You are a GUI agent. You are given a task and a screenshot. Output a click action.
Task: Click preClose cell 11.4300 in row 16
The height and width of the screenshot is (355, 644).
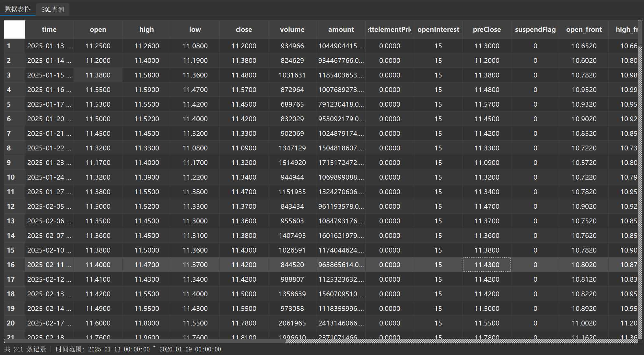point(486,265)
